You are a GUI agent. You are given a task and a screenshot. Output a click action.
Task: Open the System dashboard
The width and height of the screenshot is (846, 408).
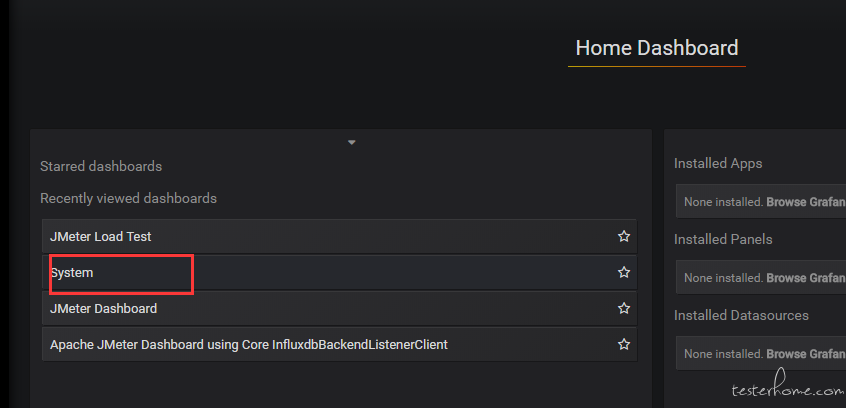72,273
